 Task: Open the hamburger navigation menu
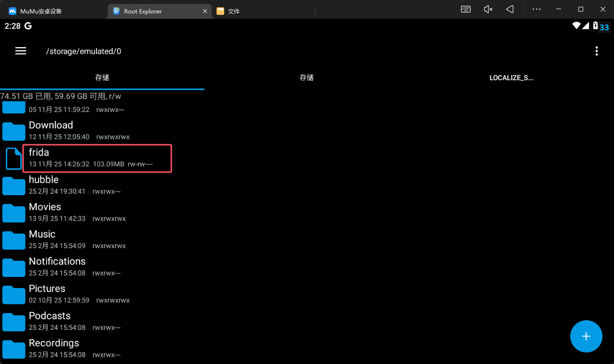tap(21, 51)
